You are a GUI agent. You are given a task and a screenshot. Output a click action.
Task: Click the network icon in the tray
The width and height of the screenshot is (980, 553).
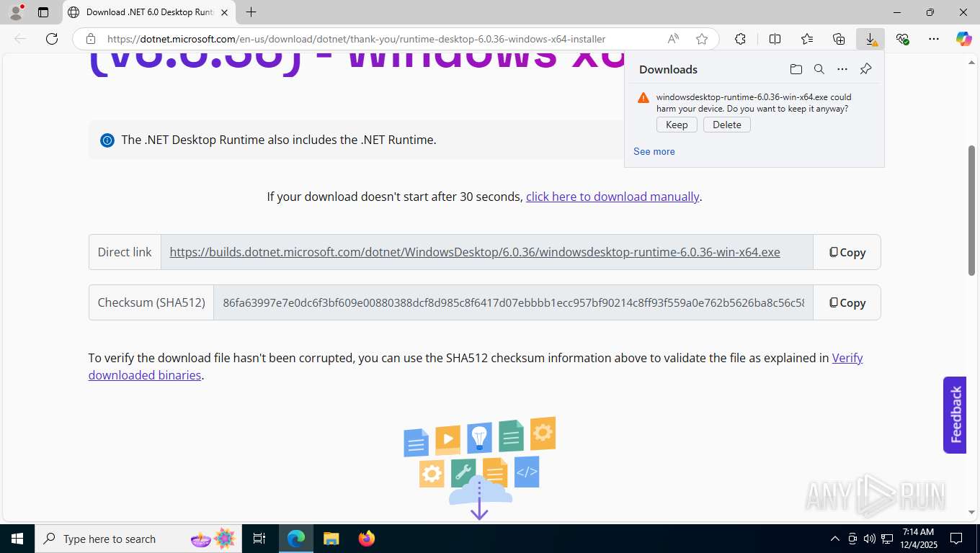pyautogui.click(x=887, y=539)
